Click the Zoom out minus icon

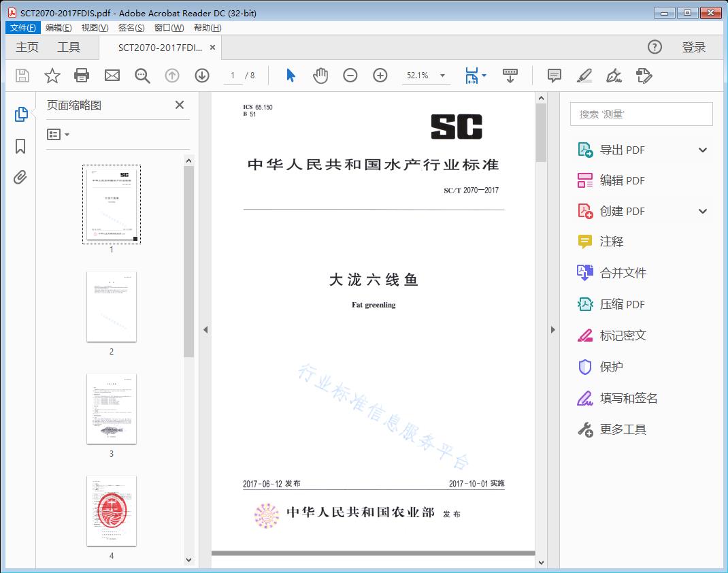[x=350, y=76]
